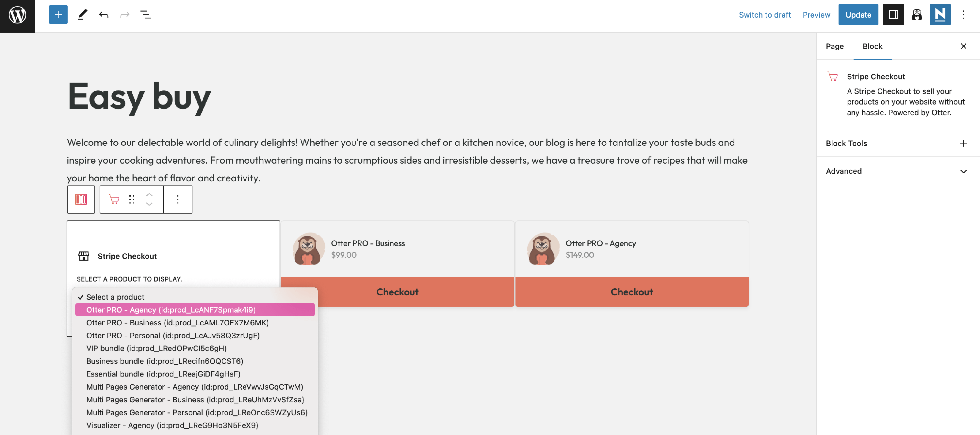Open block toolbar three-dot options
Screen dimensions: 980x435
178,199
